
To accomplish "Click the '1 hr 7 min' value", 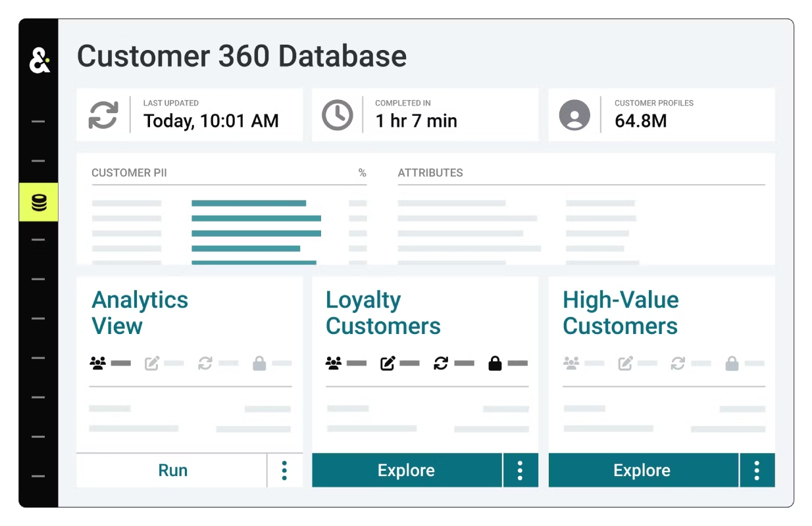I will click(416, 121).
